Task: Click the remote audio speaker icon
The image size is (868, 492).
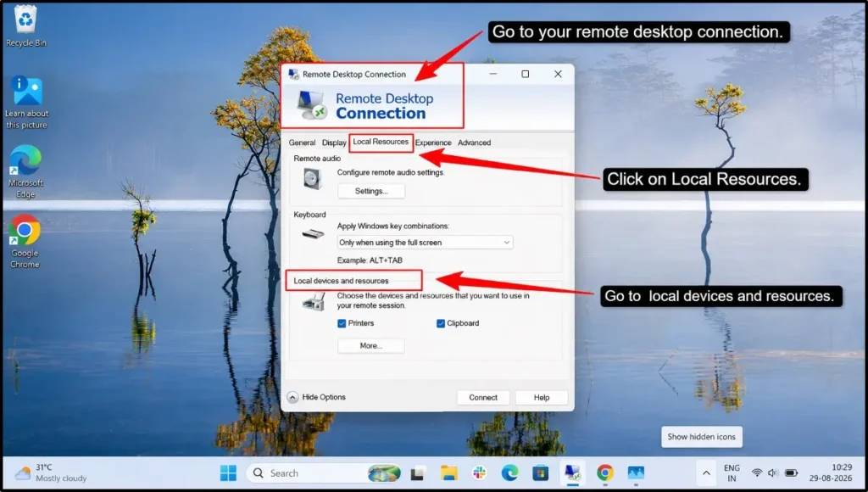Action: (x=312, y=179)
